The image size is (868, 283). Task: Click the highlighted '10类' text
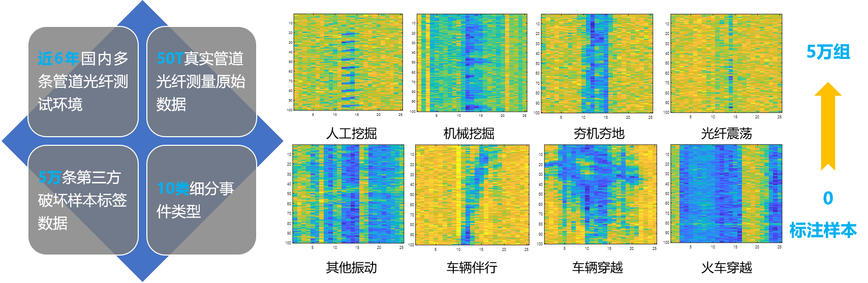point(173,188)
